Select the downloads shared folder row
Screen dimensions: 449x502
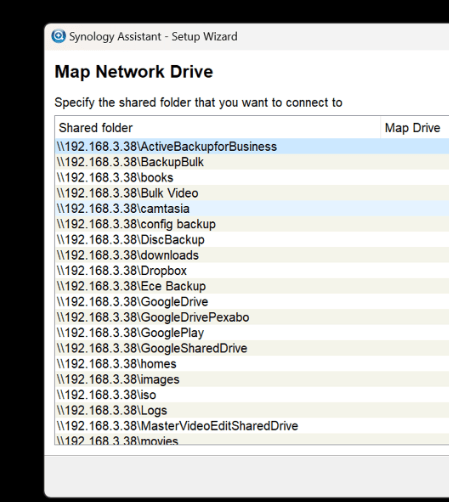click(252, 255)
